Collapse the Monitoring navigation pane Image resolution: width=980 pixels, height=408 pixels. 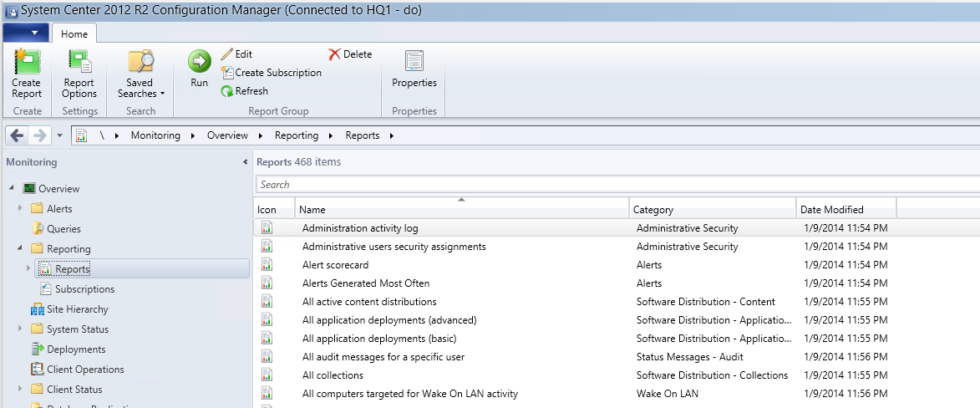coord(245,162)
